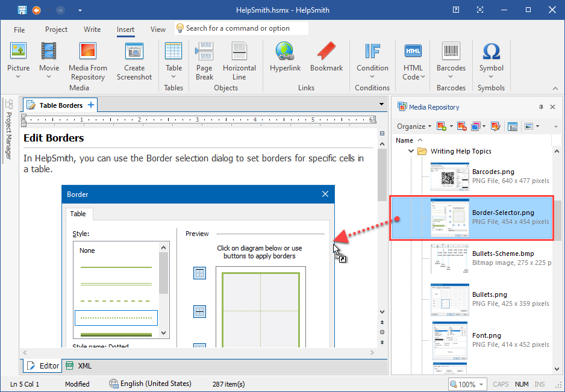The image size is (565, 392).
Task: Open the Organize dropdown menu
Action: pyautogui.click(x=414, y=126)
